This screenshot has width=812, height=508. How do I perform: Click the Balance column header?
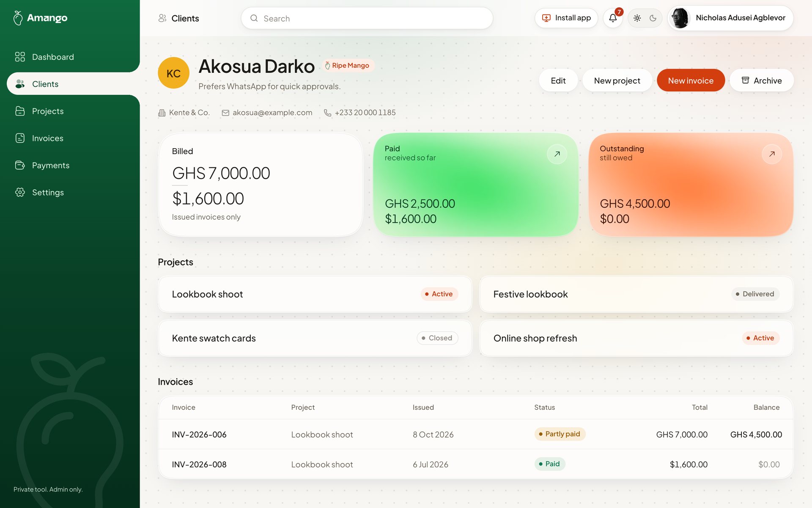[766, 407]
